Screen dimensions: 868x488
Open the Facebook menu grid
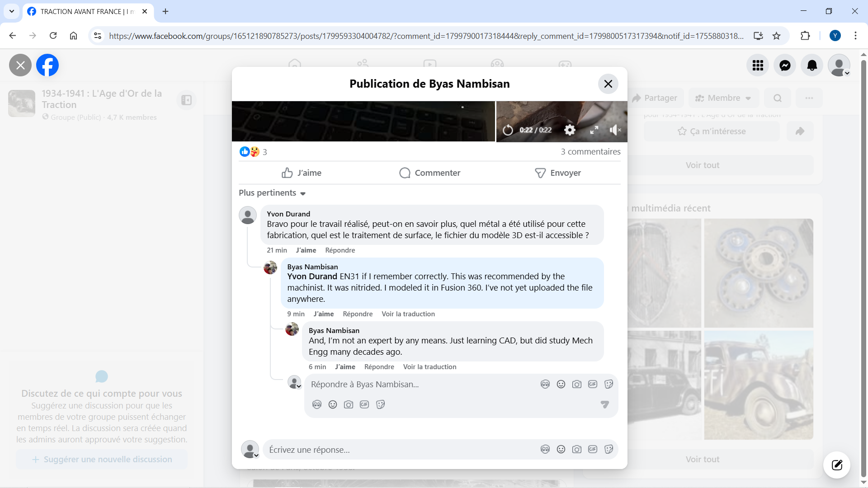(758, 66)
